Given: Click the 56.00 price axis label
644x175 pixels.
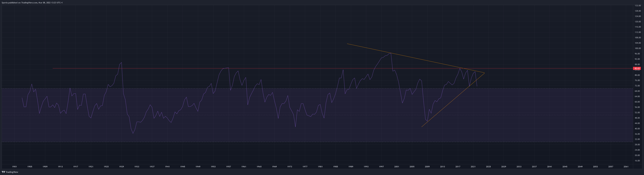Looking at the screenshot, I should (x=637, y=107).
